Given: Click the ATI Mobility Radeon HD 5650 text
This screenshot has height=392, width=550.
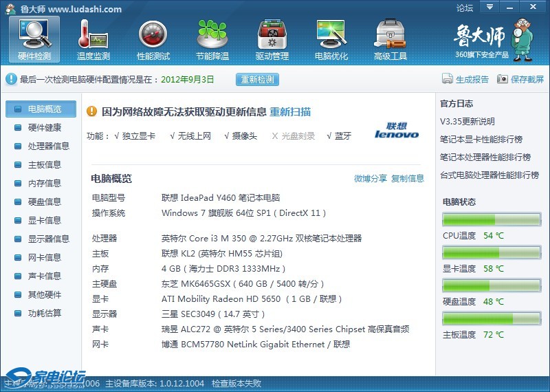Looking at the screenshot, I should (252, 299).
